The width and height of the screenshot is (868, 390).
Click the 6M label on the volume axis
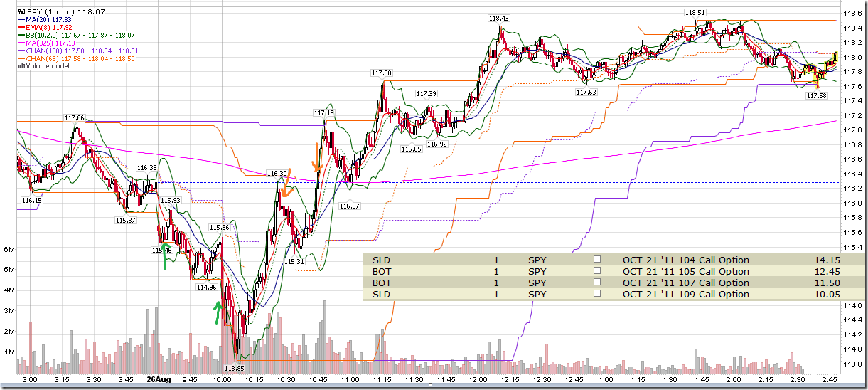(x=10, y=249)
